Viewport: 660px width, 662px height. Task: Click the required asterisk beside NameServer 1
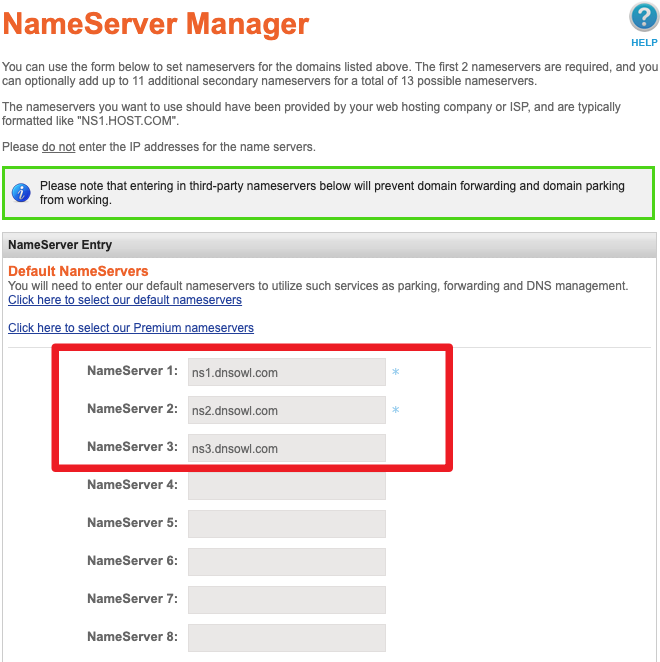click(x=396, y=372)
